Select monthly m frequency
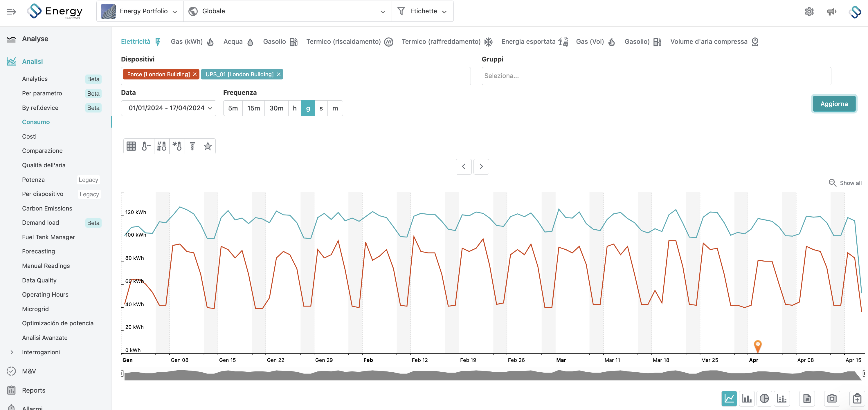Screen dimensions: 868x410 [x=335, y=108]
